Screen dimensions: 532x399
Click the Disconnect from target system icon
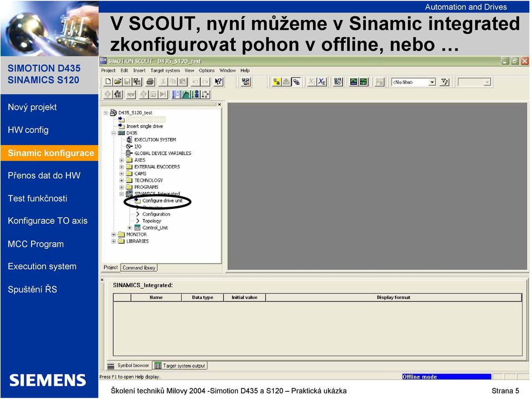[x=296, y=81]
